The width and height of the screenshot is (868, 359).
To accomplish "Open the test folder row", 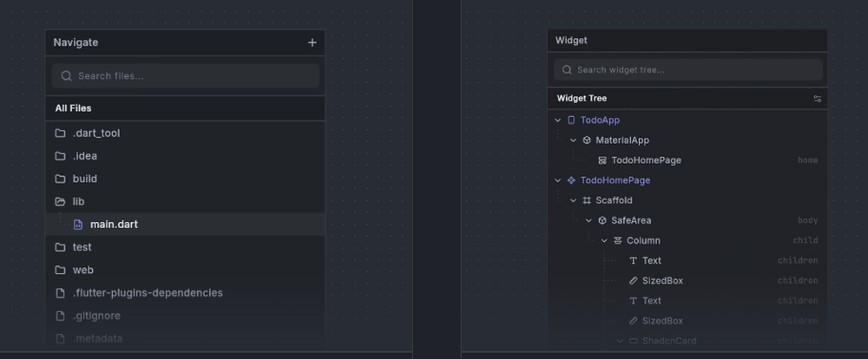I will 185,247.
